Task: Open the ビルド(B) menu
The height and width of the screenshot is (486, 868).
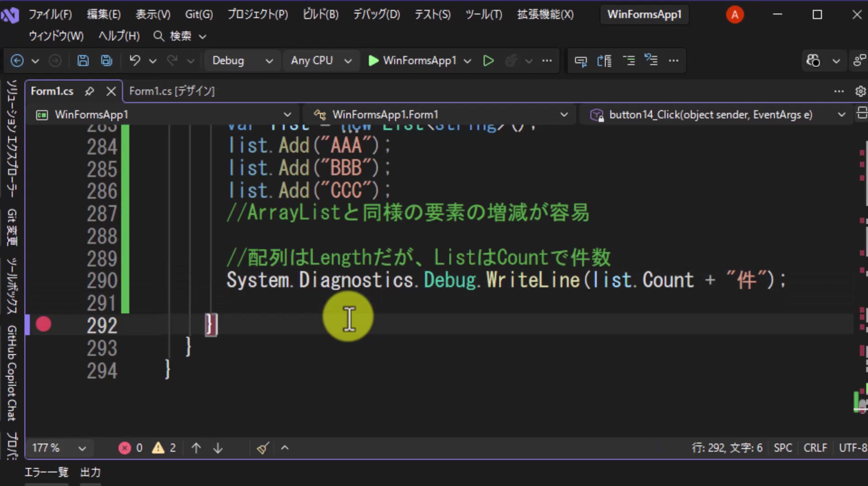Action: [321, 14]
